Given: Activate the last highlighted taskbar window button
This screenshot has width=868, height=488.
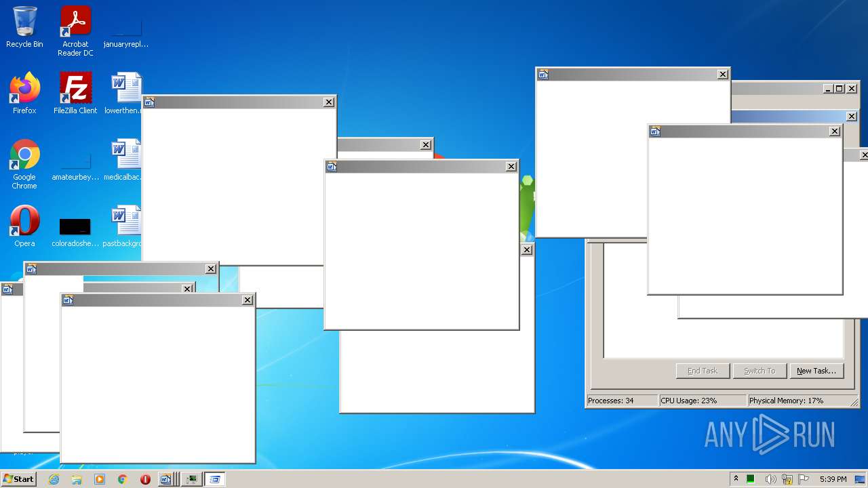Looking at the screenshot, I should point(215,479).
